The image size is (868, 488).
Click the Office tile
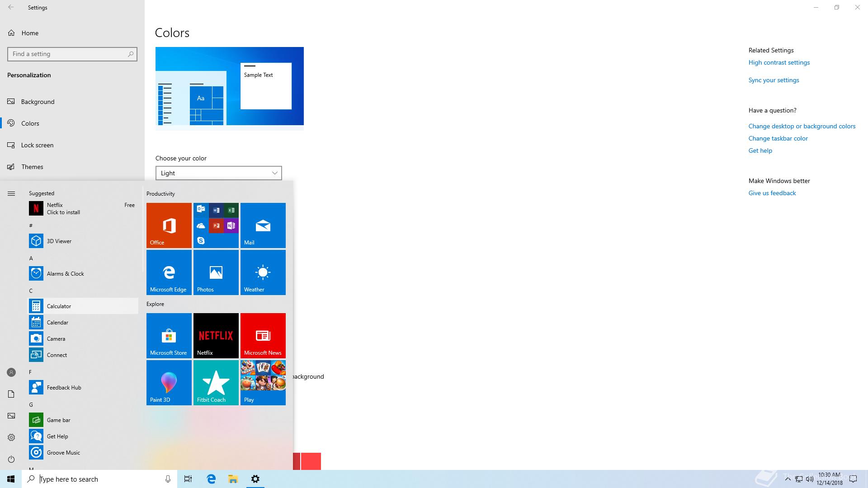pos(169,225)
